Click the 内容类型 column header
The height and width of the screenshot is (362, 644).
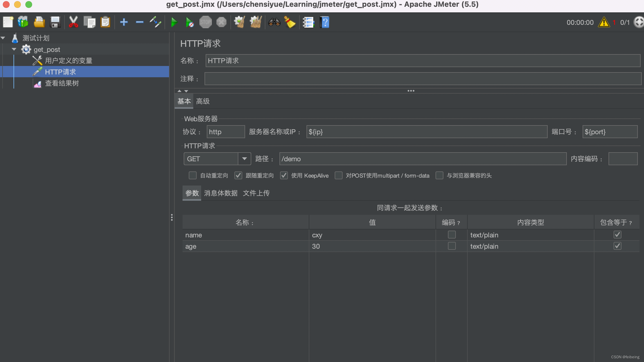[531, 222]
